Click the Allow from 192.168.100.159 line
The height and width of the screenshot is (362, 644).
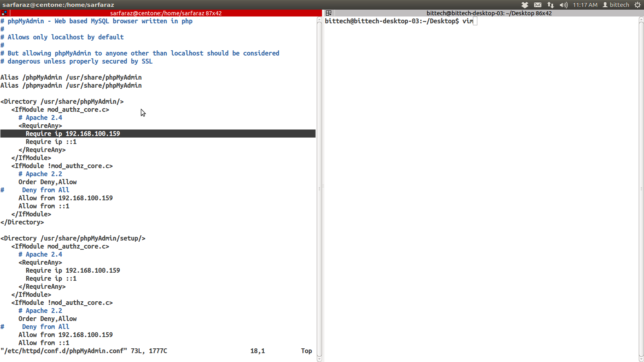point(66,198)
